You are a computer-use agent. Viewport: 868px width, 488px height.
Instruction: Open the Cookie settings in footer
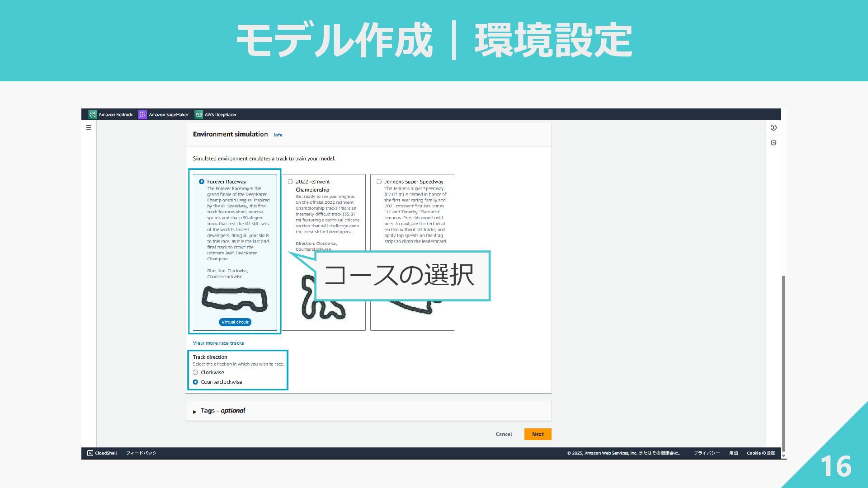tap(760, 453)
